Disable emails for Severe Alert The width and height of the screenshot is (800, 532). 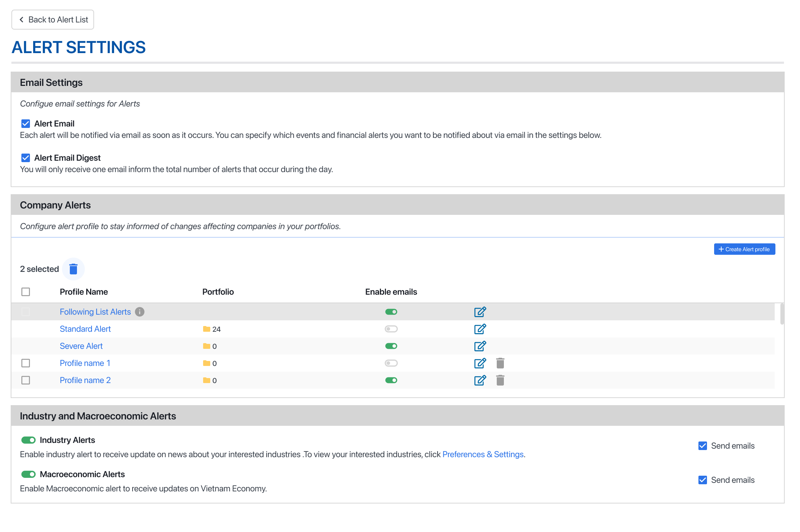tap(391, 346)
